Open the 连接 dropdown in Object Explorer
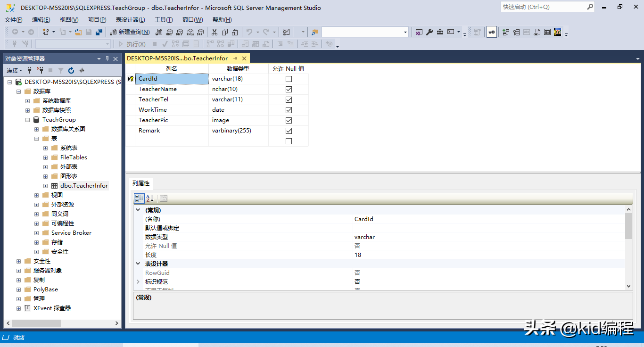 (x=14, y=71)
